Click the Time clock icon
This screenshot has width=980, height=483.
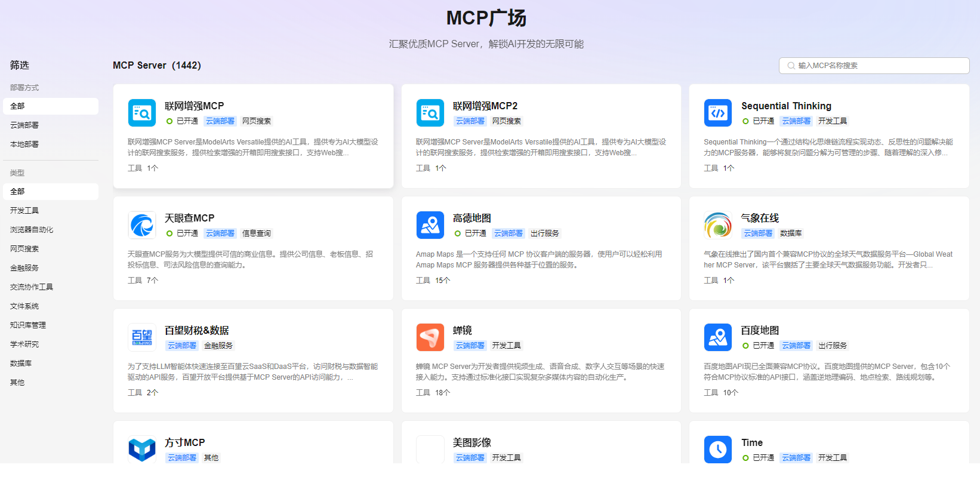718,450
